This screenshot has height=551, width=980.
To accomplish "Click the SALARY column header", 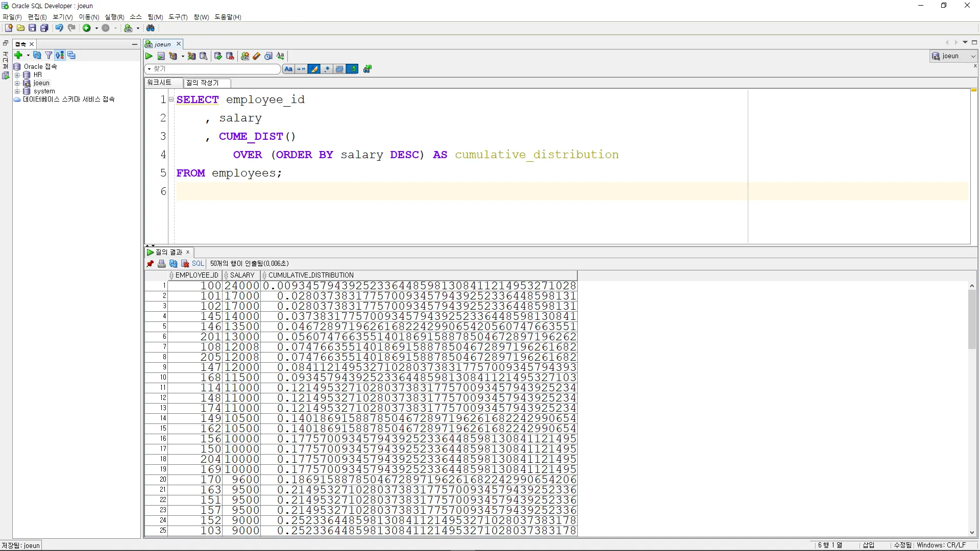I will tap(242, 275).
